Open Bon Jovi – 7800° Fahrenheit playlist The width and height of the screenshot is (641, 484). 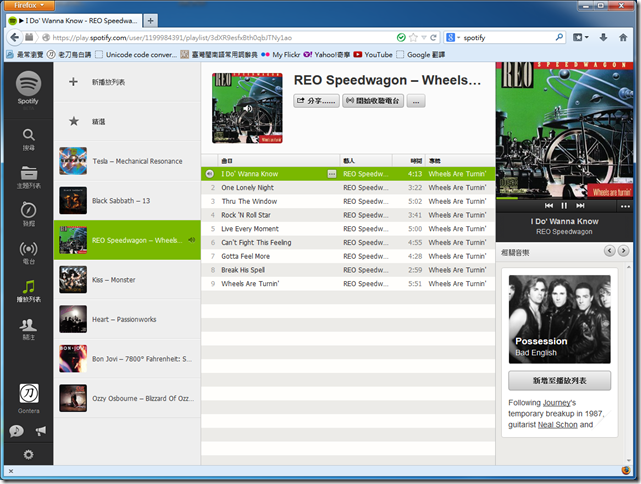tap(127, 359)
